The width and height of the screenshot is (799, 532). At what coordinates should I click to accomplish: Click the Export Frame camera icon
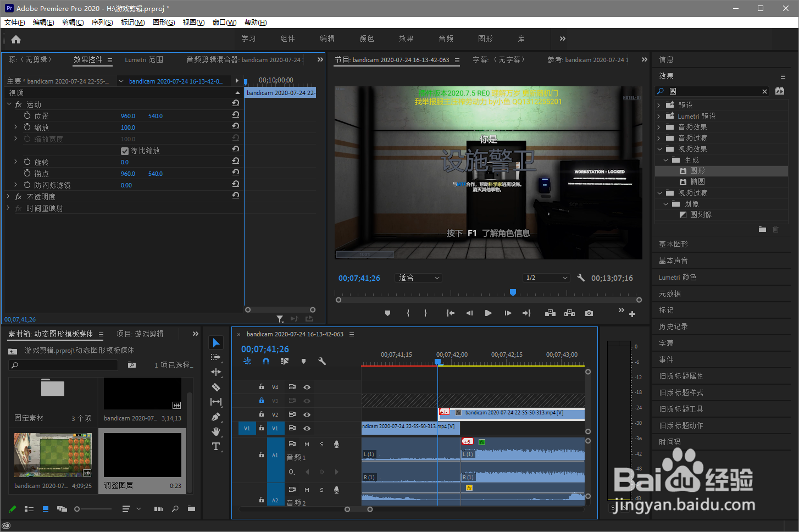tap(589, 313)
